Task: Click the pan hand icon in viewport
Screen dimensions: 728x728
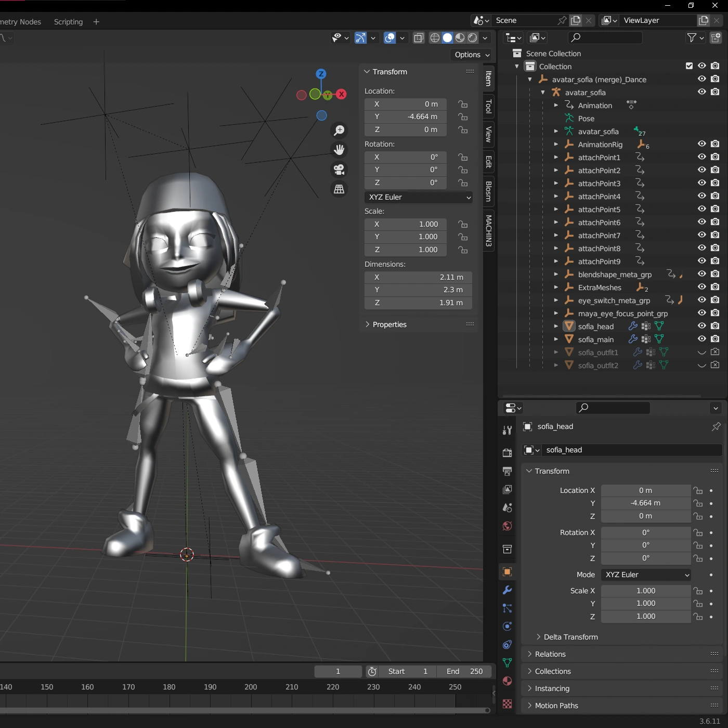Action: tap(339, 150)
